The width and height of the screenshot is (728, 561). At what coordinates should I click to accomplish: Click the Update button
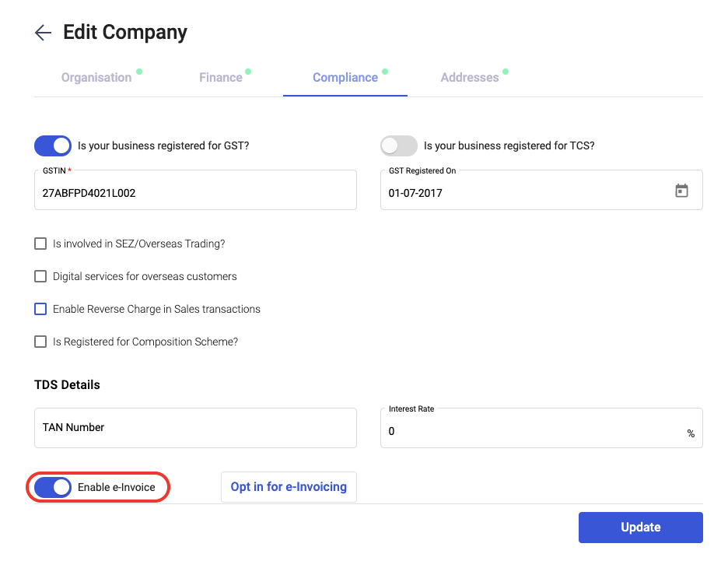click(x=640, y=527)
